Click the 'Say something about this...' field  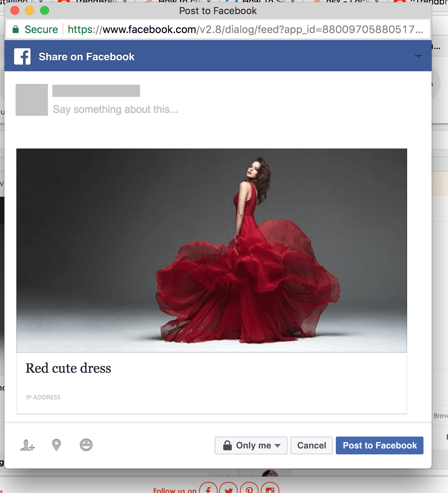coord(115,109)
